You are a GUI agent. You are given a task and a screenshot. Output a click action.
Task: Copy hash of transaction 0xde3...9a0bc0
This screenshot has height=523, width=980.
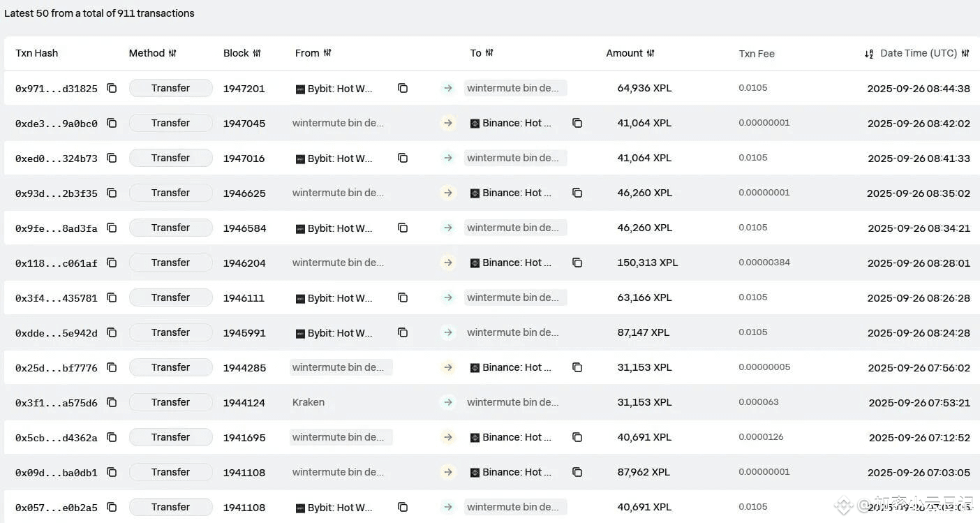[x=112, y=123]
